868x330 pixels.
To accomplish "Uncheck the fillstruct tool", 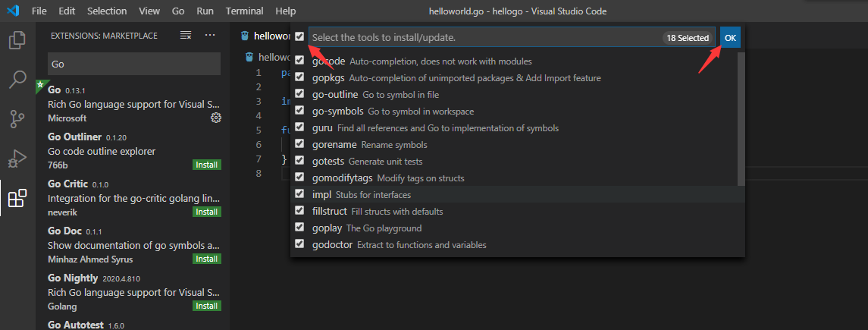I will click(299, 210).
